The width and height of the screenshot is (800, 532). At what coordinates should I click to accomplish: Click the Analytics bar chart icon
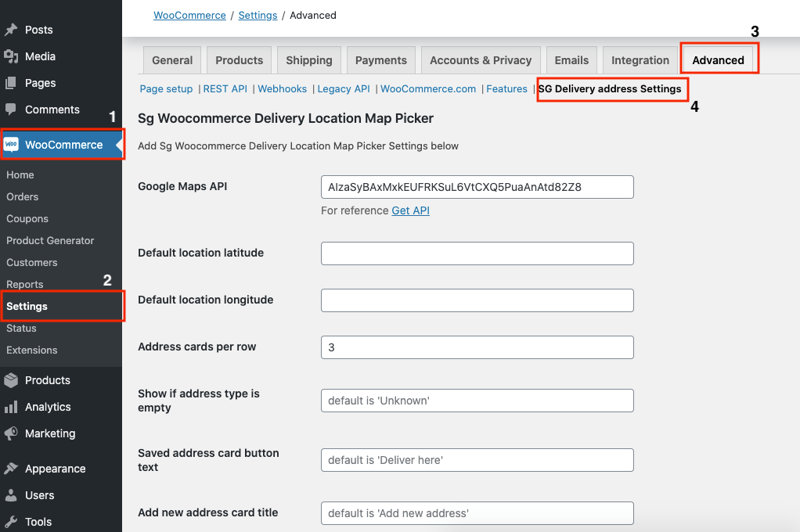11,407
